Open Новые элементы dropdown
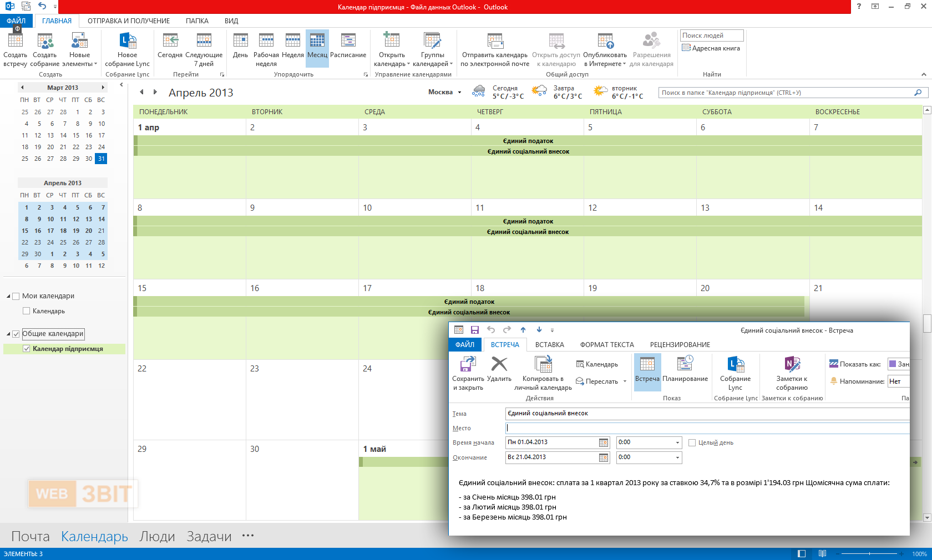The height and width of the screenshot is (560, 932). (79, 49)
